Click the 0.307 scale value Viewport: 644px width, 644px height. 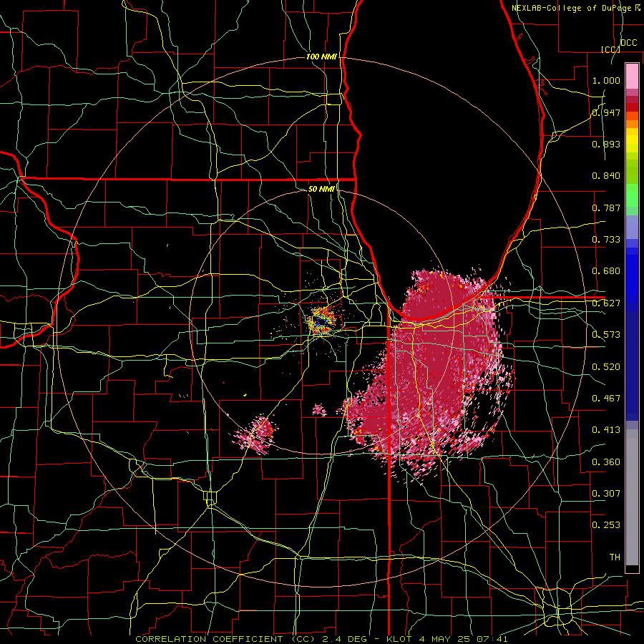click(606, 494)
